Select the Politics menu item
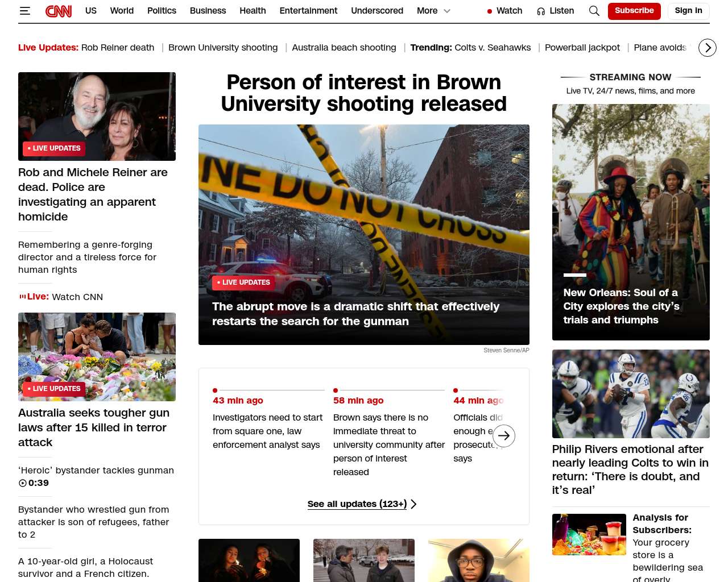 click(162, 11)
